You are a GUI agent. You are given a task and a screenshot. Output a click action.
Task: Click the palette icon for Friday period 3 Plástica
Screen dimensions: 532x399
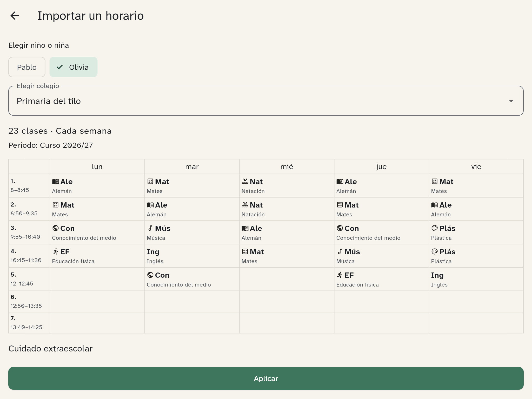pyautogui.click(x=435, y=228)
